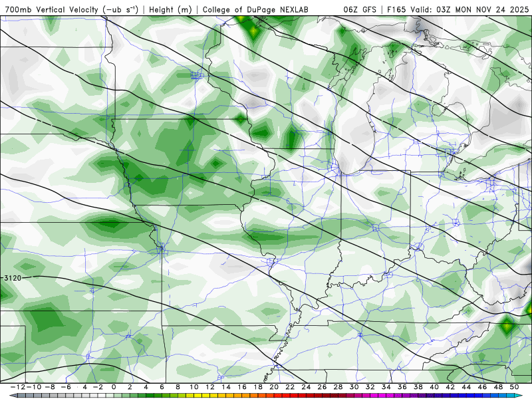Click the 'Height (m)' header text
532x399 pixels.
point(170,9)
